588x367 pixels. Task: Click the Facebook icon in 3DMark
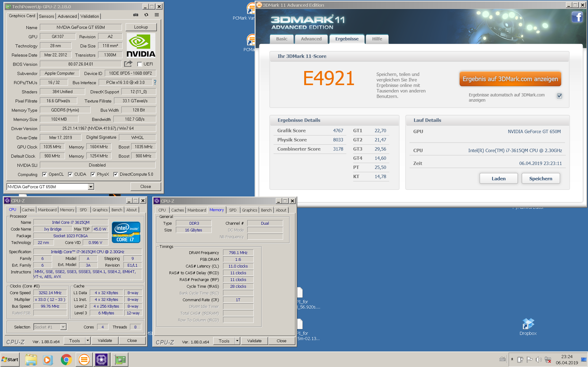pos(577,17)
